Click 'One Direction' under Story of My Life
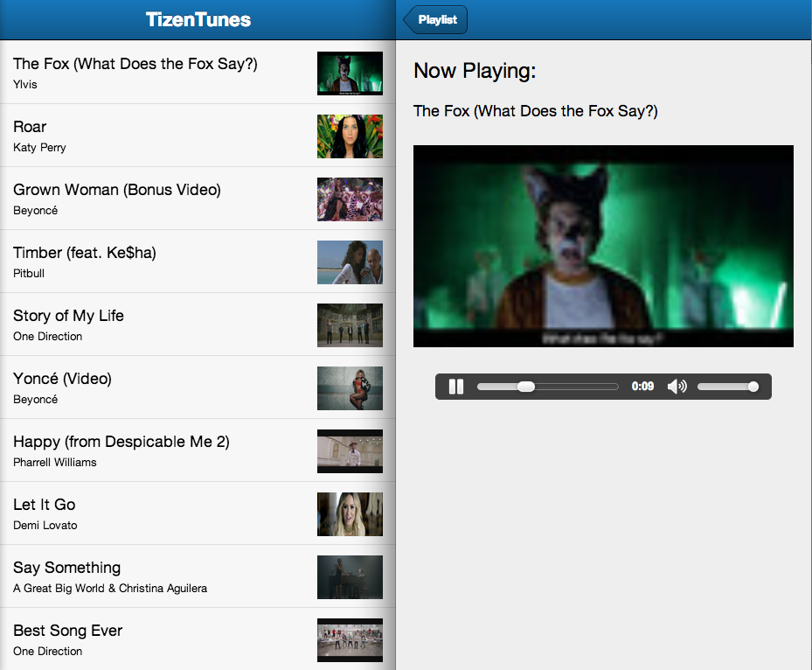The height and width of the screenshot is (670, 812). tap(48, 336)
